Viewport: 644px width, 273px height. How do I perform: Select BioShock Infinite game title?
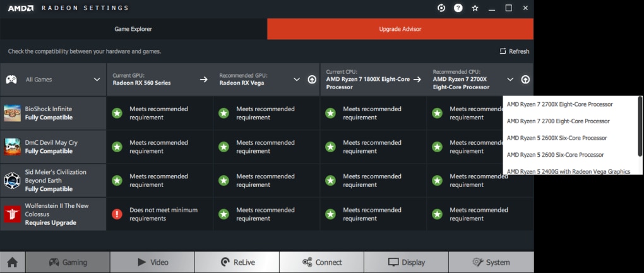click(x=49, y=109)
